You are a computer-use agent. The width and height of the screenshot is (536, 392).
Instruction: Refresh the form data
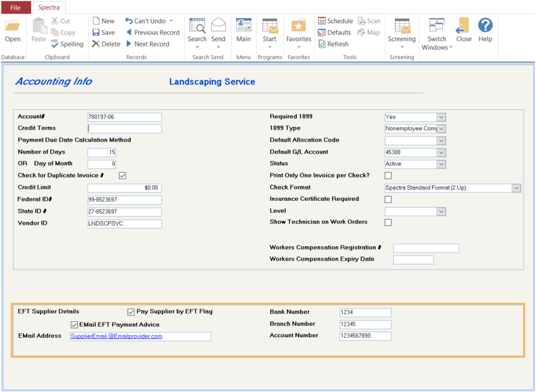point(333,44)
